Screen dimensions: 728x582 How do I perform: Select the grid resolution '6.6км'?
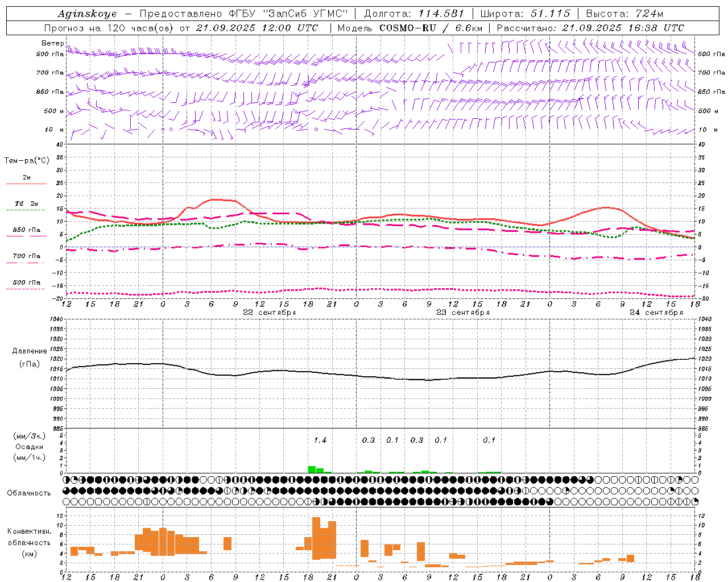click(x=469, y=28)
